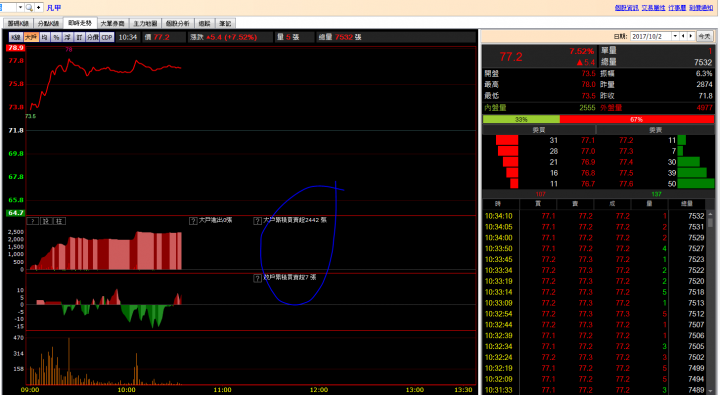This screenshot has width=720, height=395.
Task: Click the question mark icon in large-holder panel toolbar
Action: pyautogui.click(x=33, y=221)
